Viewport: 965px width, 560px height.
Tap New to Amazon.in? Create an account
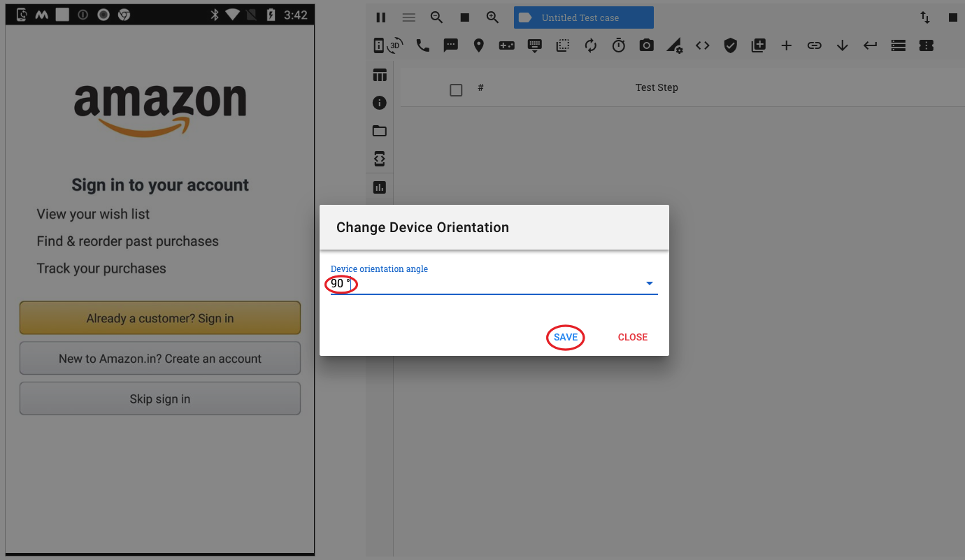(160, 359)
